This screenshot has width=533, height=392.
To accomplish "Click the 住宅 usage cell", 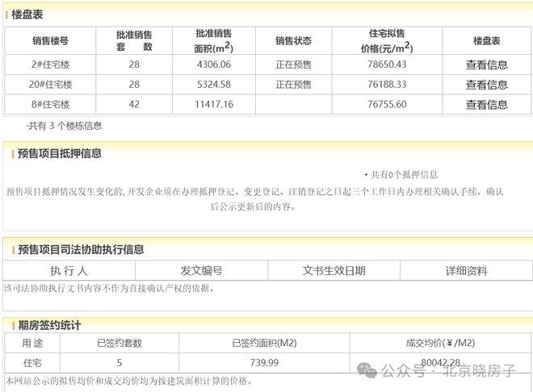I will (32, 363).
